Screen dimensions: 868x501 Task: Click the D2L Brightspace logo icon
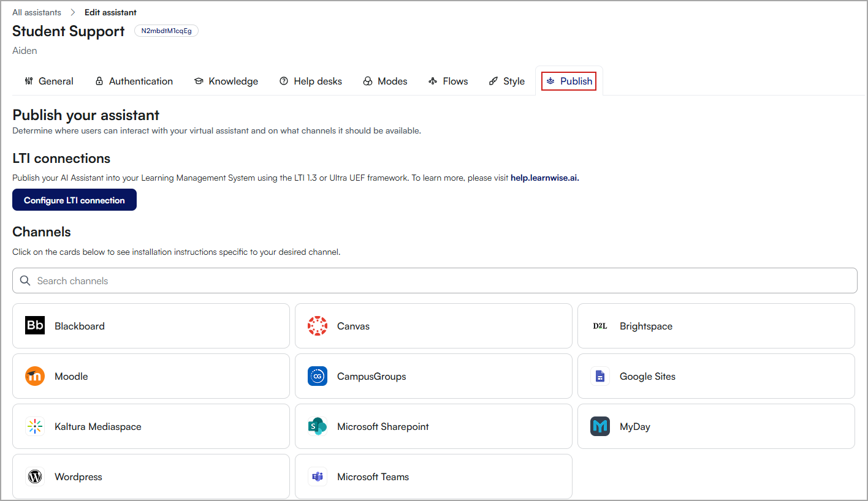600,326
